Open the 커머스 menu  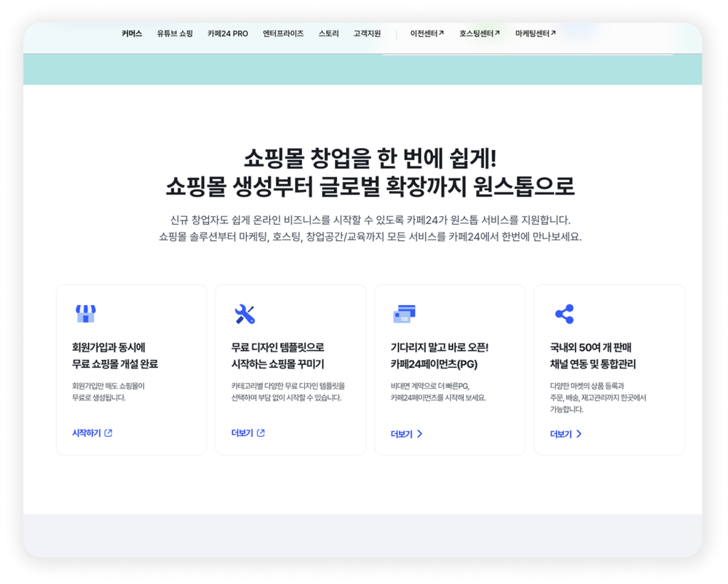130,33
